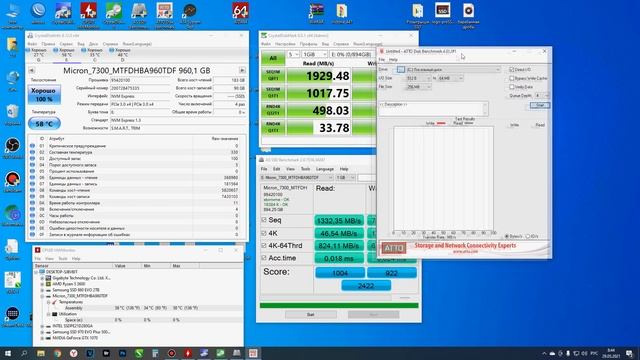Go to next disk in CrystalDiskInfo

[x=242, y=71]
